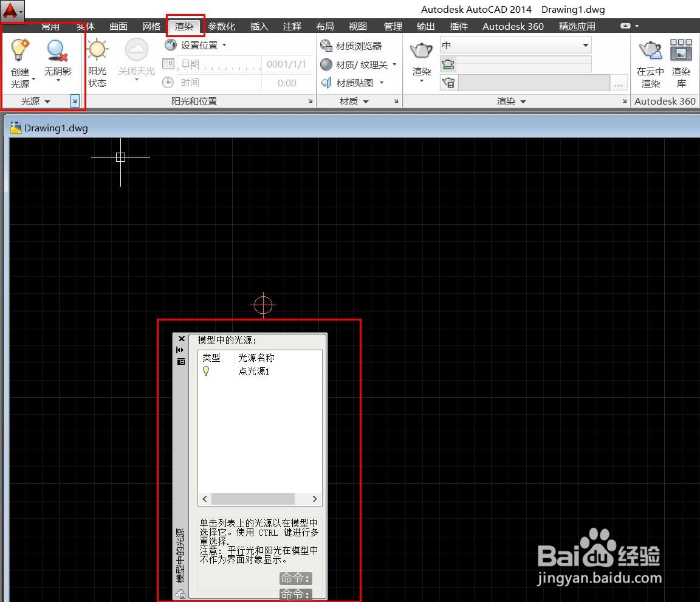
Task: Open the Set Location (设置位置) dropdown arrow
Action: pos(224,45)
